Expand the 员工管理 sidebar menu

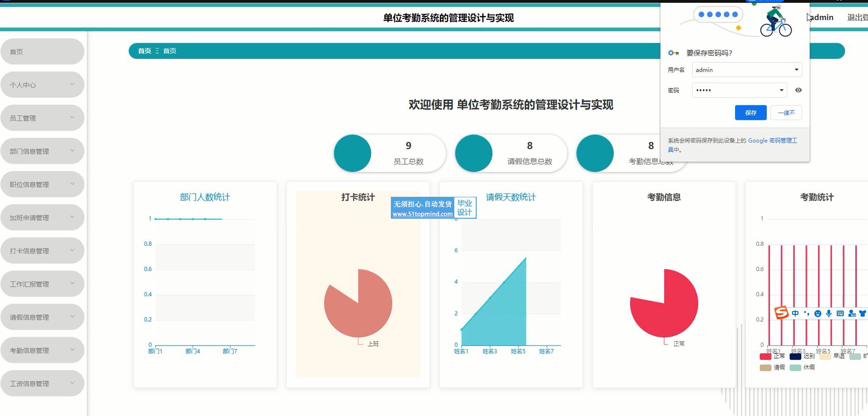pyautogui.click(x=42, y=118)
